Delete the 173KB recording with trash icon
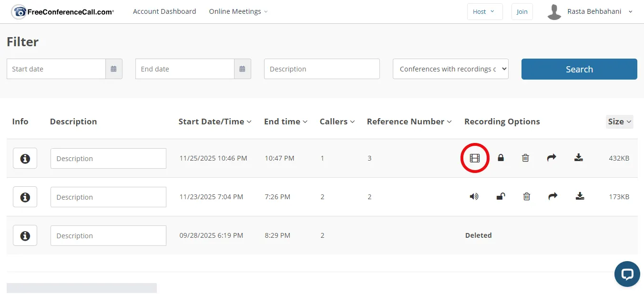Screen dimensions: 644x294 (526, 196)
